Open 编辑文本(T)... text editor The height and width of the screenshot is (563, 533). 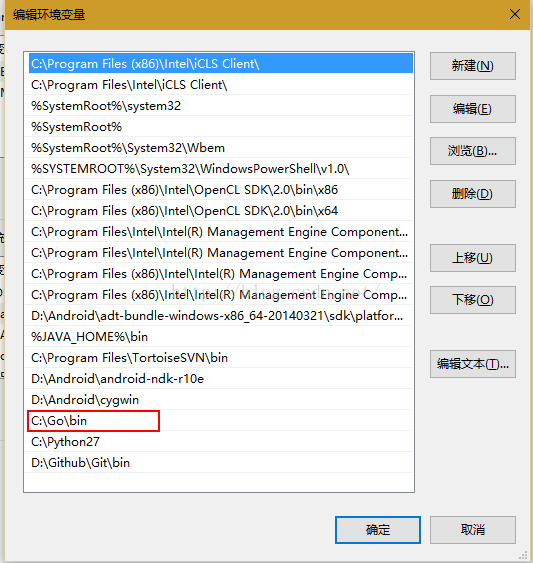(473, 364)
